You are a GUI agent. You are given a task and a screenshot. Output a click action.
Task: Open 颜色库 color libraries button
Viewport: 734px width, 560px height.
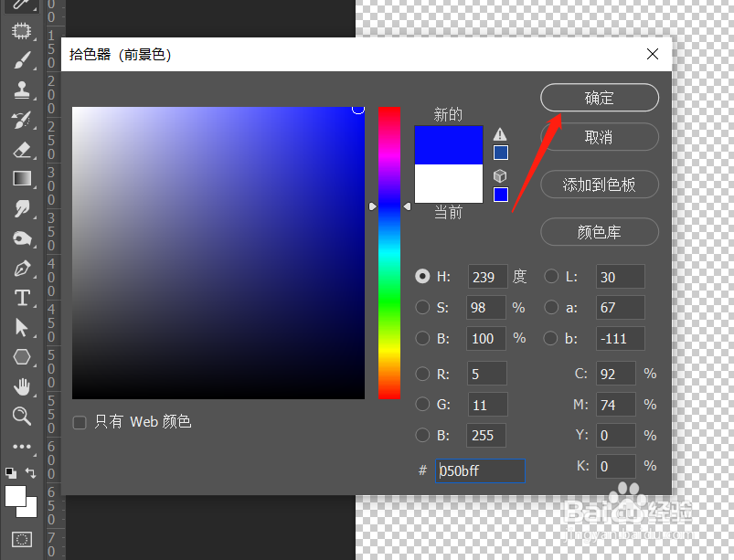pos(600,232)
